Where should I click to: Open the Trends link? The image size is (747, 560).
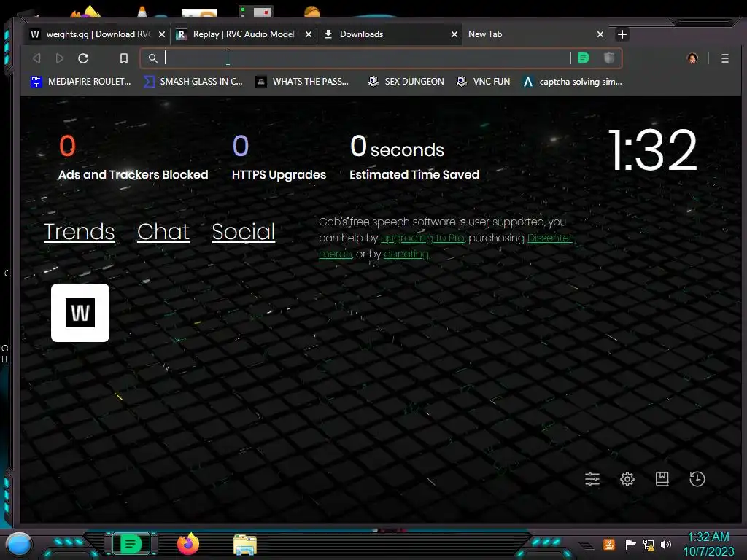(79, 232)
